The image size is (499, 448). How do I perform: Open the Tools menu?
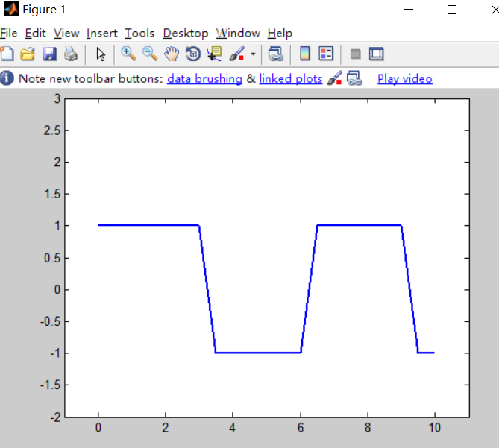click(139, 33)
